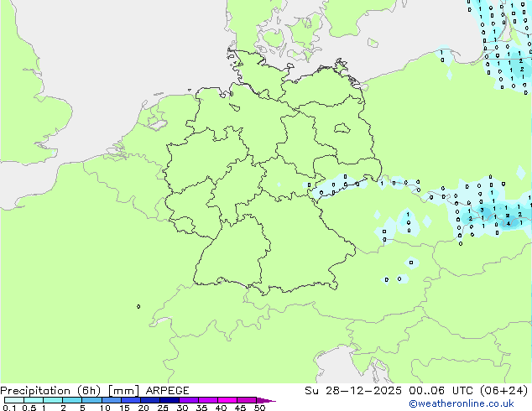Viewport: 532px width, 411px height.
Task: Click the '0.5' legend scale label
Action: click(x=29, y=408)
